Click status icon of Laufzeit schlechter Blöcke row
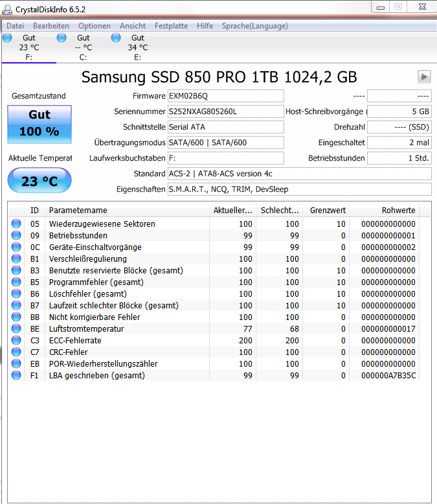This screenshot has height=504, width=437. [x=16, y=305]
